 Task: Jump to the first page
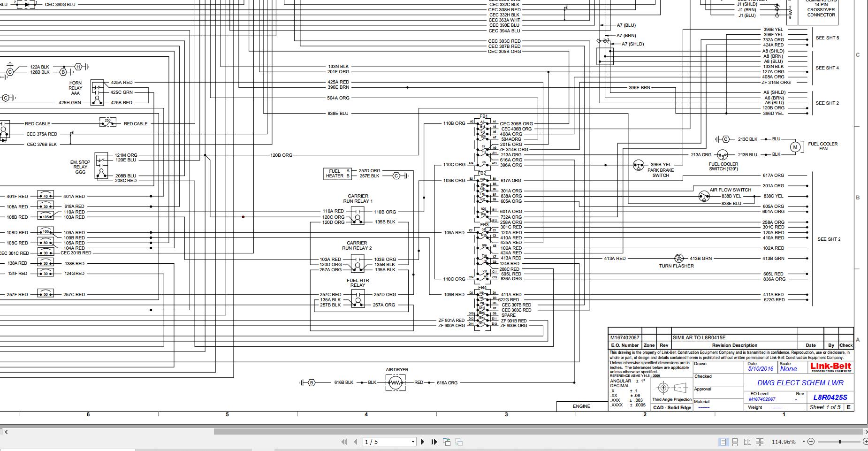[344, 441]
